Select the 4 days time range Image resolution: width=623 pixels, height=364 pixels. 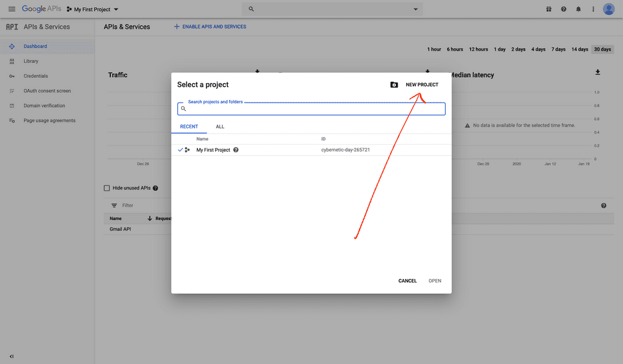point(539,49)
